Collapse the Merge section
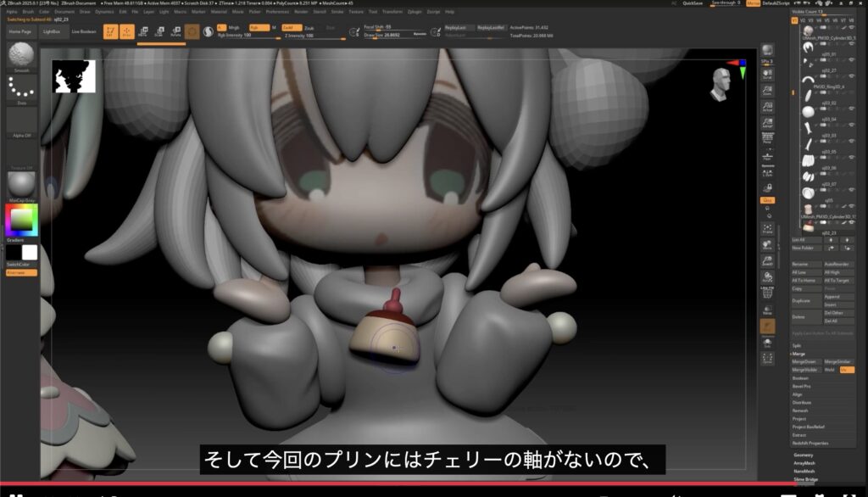This screenshot has height=497, width=868. [x=798, y=354]
